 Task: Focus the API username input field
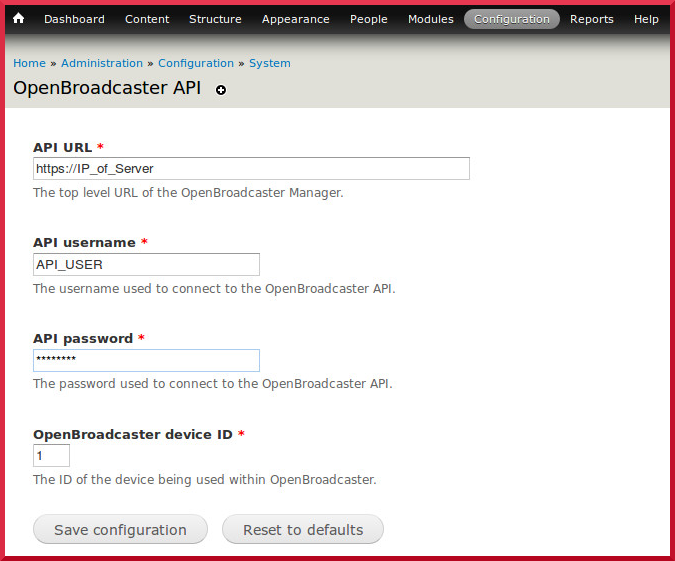(x=146, y=264)
